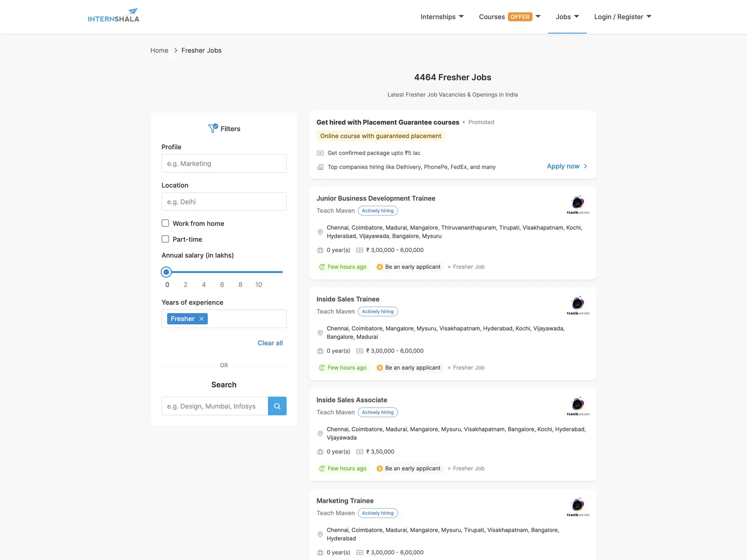Click Get hired with Placement Guarantee courses heading

388,122
